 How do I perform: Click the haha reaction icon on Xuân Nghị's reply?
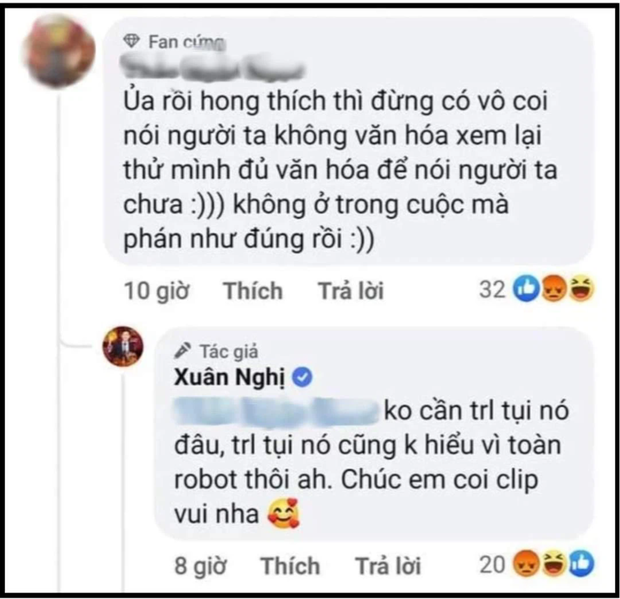[x=554, y=563]
